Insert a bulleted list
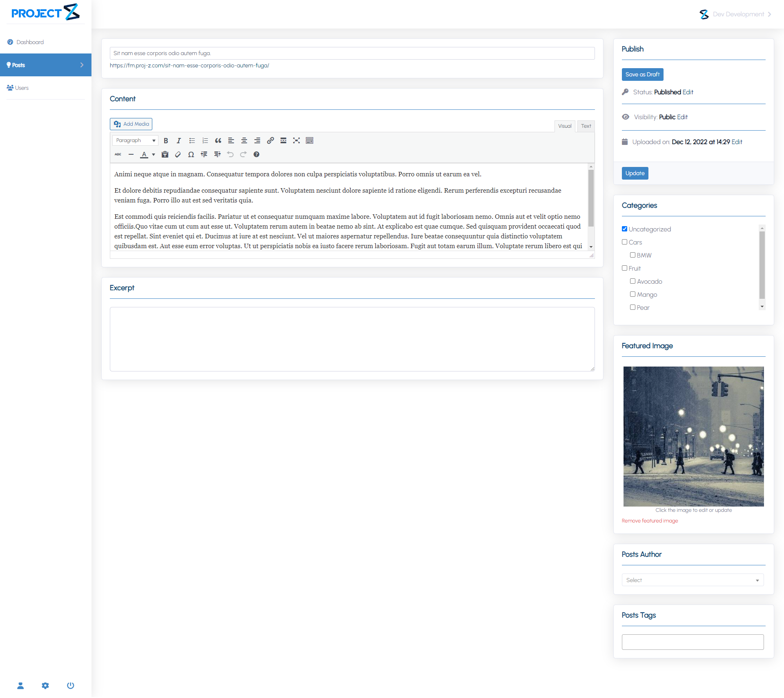This screenshot has height=698, width=784. [x=192, y=140]
